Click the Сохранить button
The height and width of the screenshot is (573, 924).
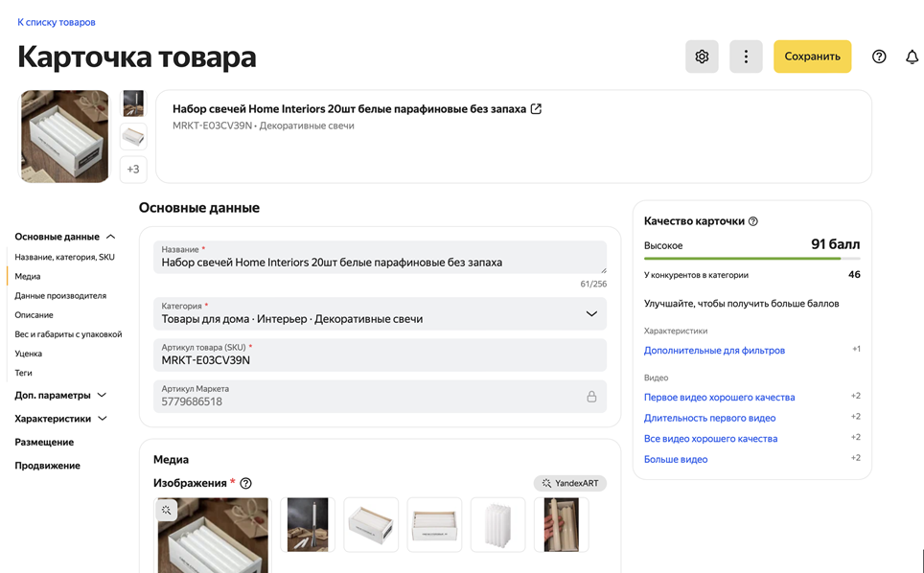[x=812, y=57]
